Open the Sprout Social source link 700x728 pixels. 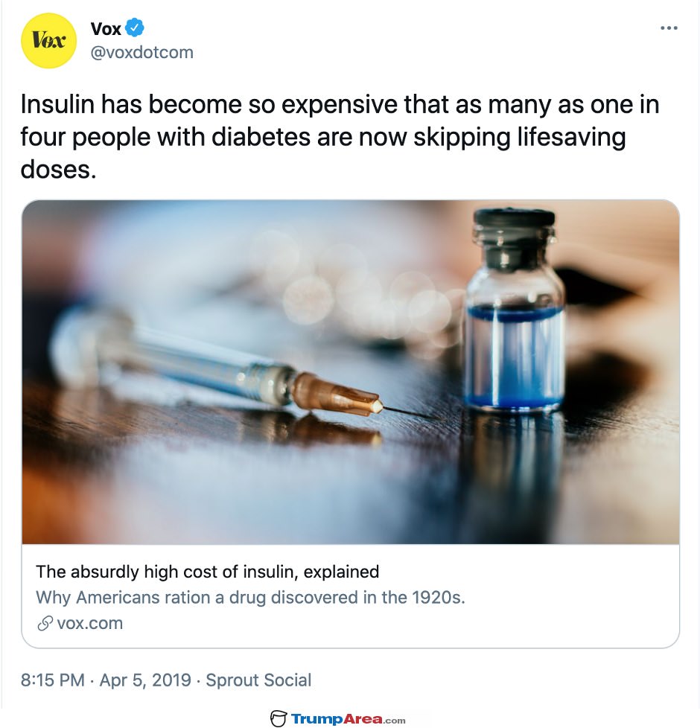click(258, 680)
